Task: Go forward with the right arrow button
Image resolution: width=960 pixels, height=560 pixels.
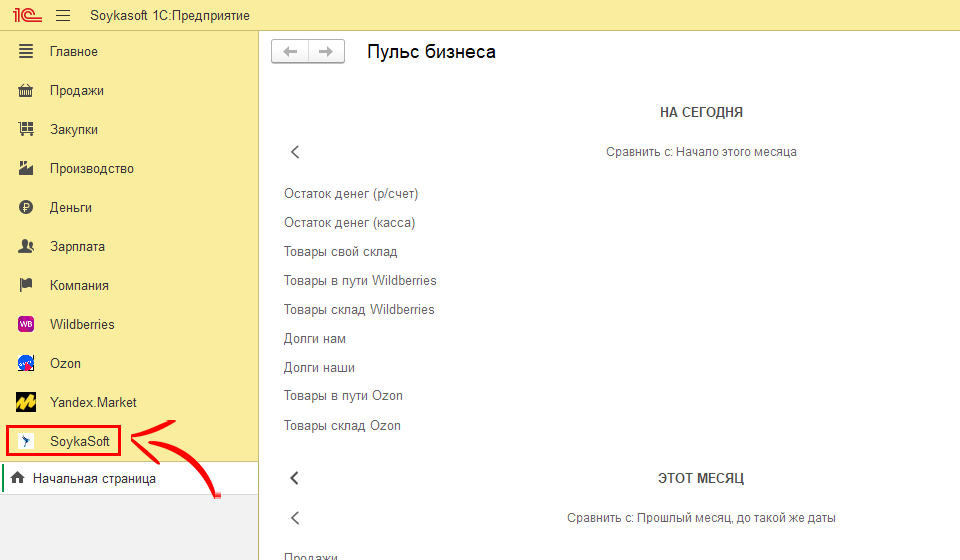Action: [326, 52]
